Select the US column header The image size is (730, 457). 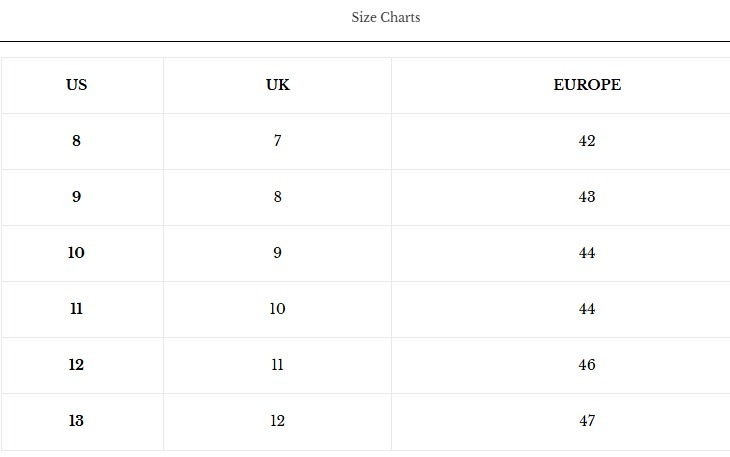click(77, 85)
